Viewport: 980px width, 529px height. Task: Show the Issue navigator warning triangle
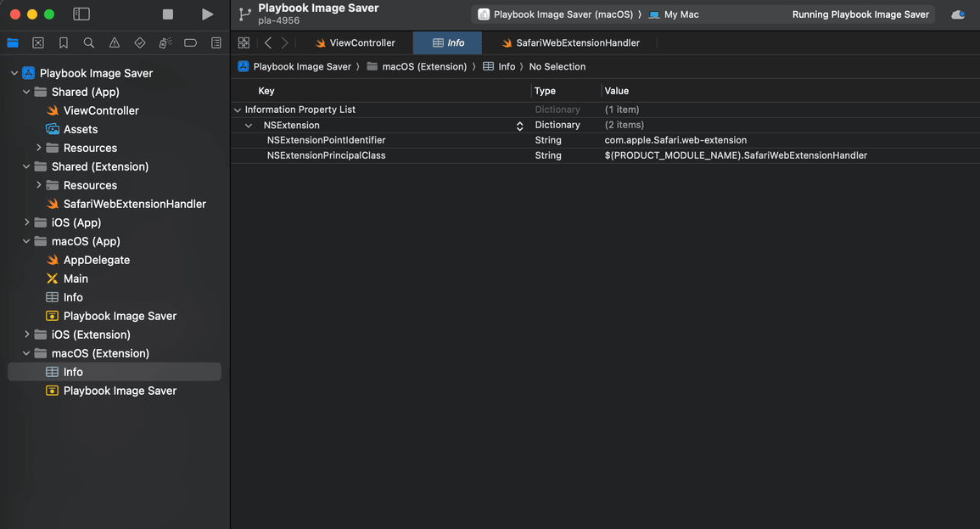click(x=114, y=42)
